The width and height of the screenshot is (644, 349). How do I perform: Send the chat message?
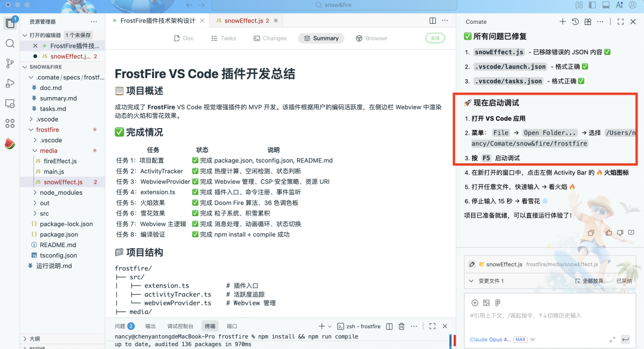click(625, 339)
